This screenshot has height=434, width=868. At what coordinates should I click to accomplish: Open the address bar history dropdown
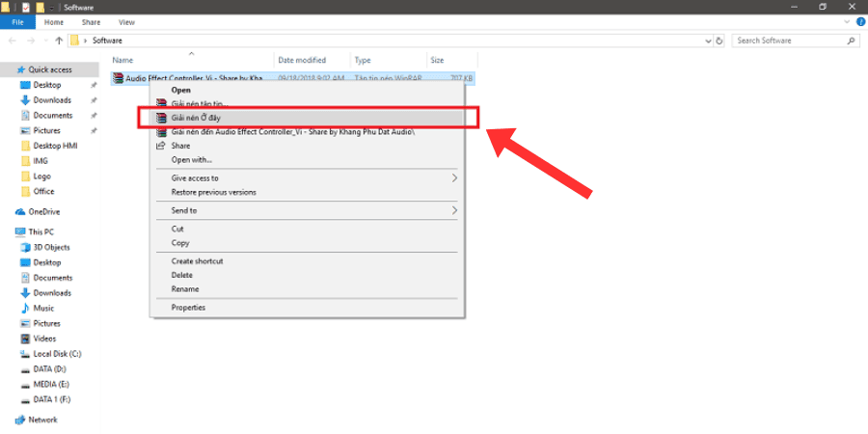pyautogui.click(x=708, y=41)
